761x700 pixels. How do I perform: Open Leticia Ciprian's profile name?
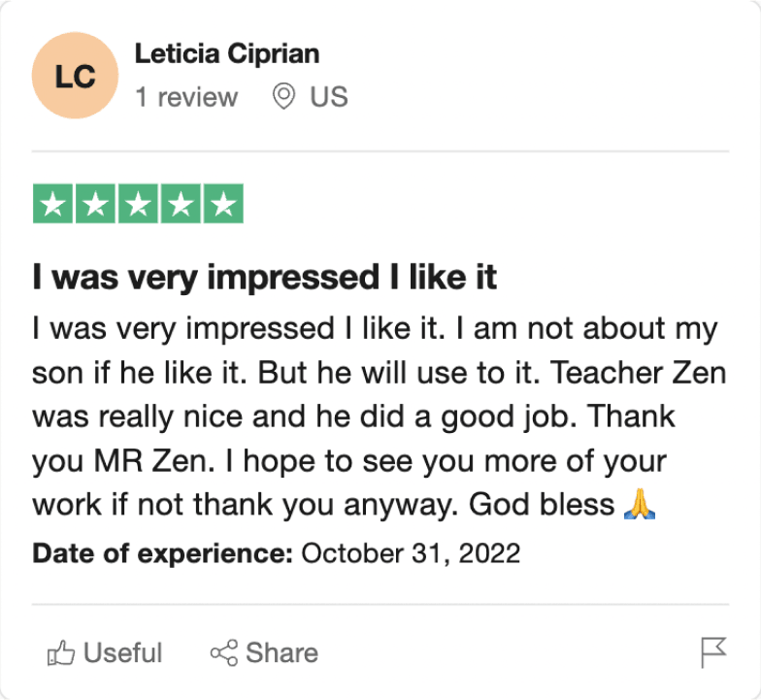click(227, 53)
